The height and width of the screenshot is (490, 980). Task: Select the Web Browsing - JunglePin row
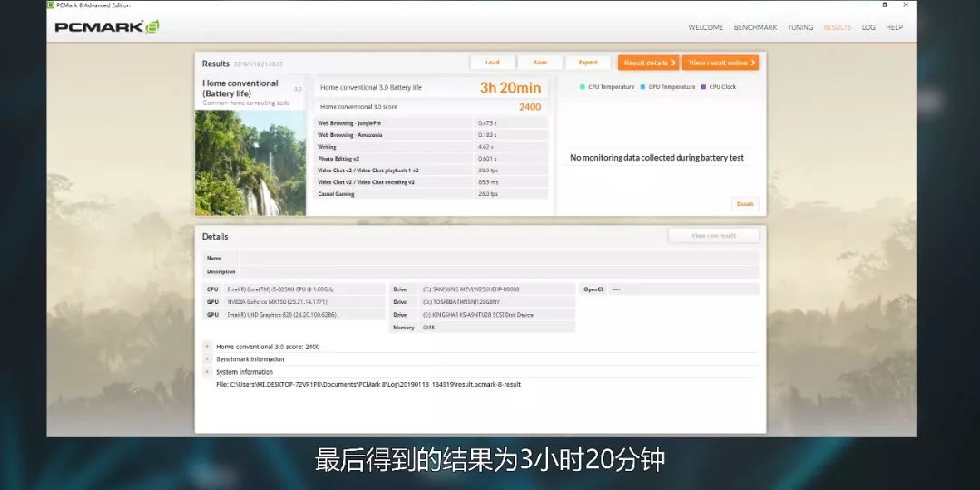(x=431, y=123)
